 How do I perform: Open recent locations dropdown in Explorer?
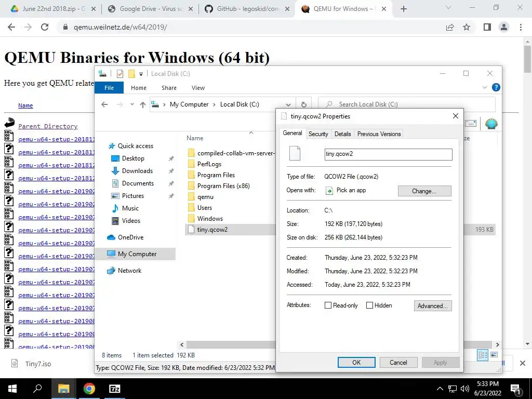pos(132,104)
